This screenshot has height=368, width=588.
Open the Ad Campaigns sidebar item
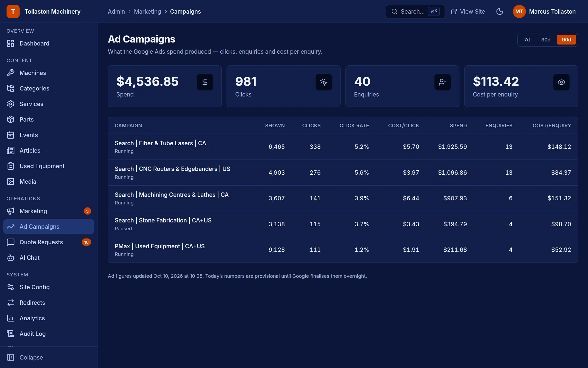[x=49, y=227]
